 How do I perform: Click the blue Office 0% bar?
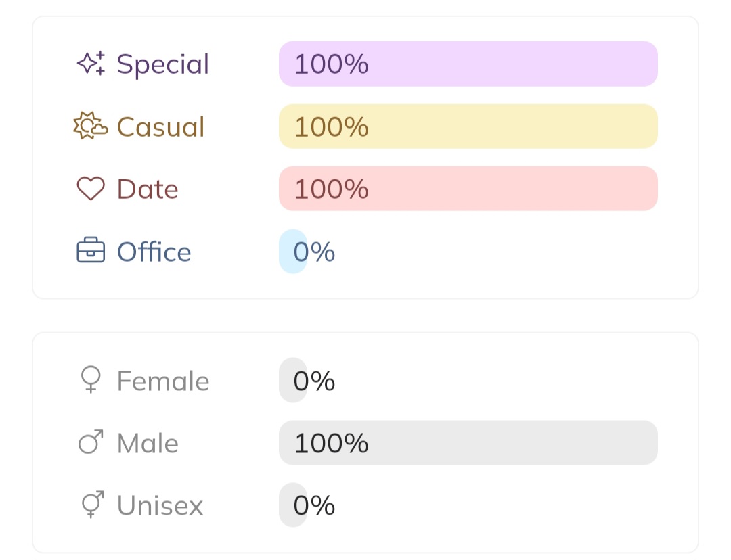coord(293,252)
